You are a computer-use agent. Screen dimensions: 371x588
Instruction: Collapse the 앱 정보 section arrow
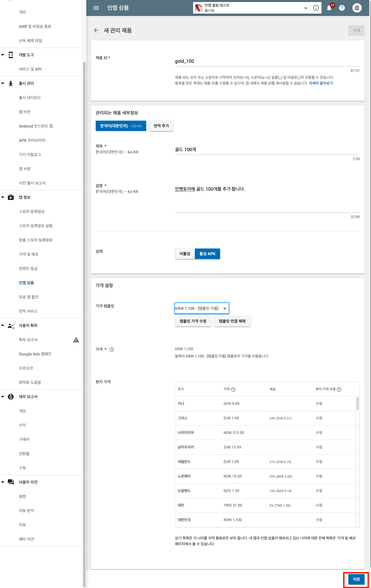click(x=3, y=197)
